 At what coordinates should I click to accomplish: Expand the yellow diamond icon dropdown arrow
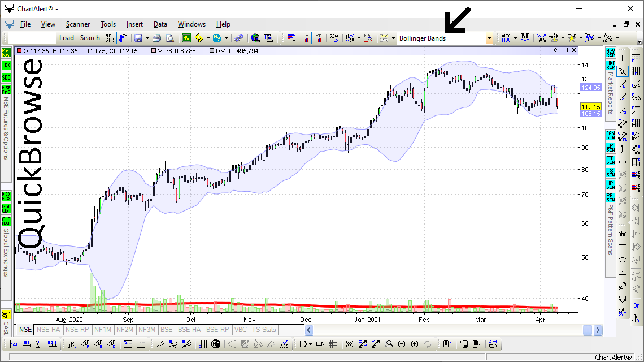tap(208, 38)
